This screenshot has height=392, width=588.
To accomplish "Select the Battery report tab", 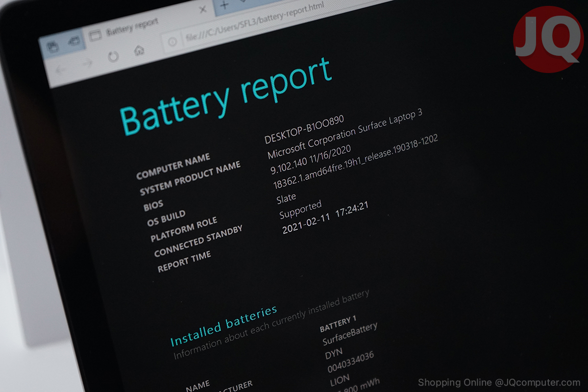I will point(147,23).
